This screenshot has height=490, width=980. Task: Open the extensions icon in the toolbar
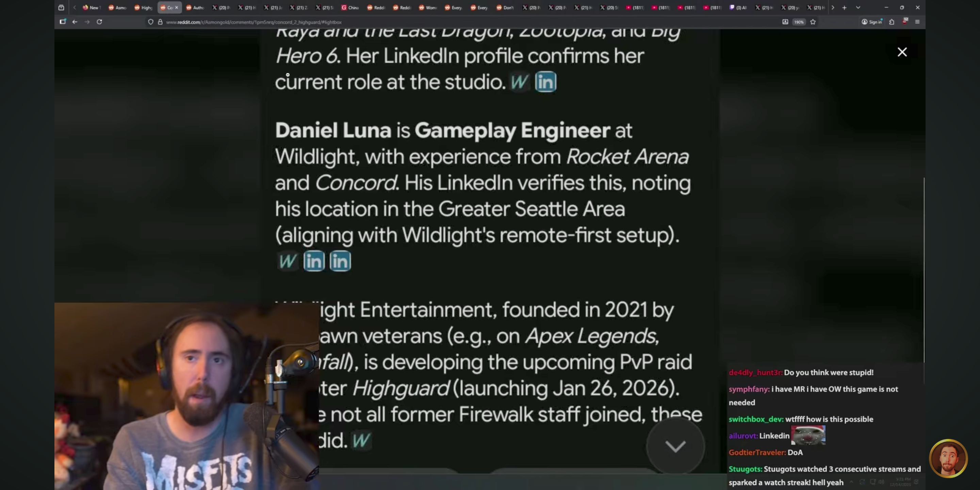pyautogui.click(x=892, y=22)
